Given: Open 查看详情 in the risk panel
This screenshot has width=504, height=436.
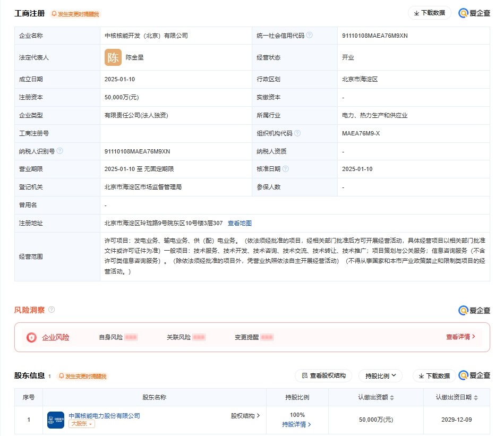Looking at the screenshot, I should pos(460,337).
